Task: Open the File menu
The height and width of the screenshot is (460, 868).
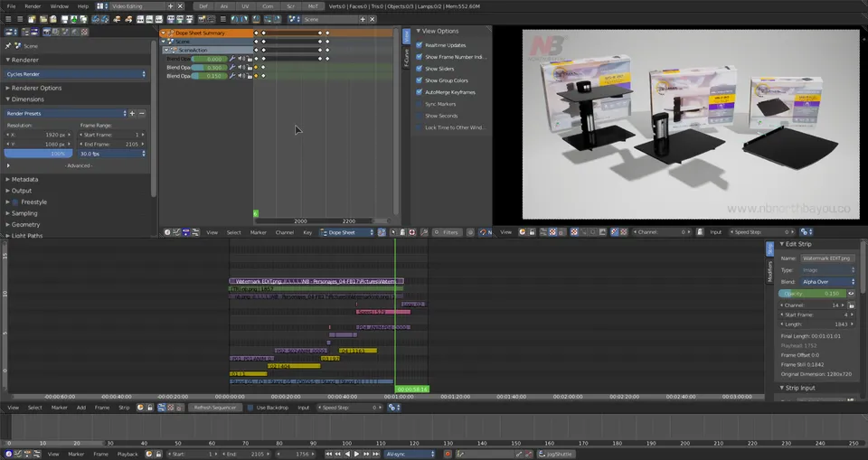Action: 11,6
